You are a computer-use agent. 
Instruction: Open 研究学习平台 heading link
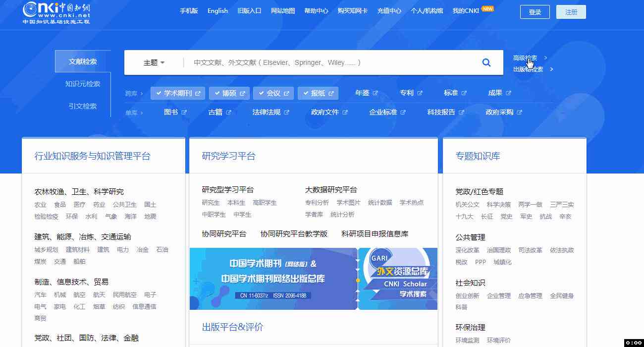pos(229,156)
